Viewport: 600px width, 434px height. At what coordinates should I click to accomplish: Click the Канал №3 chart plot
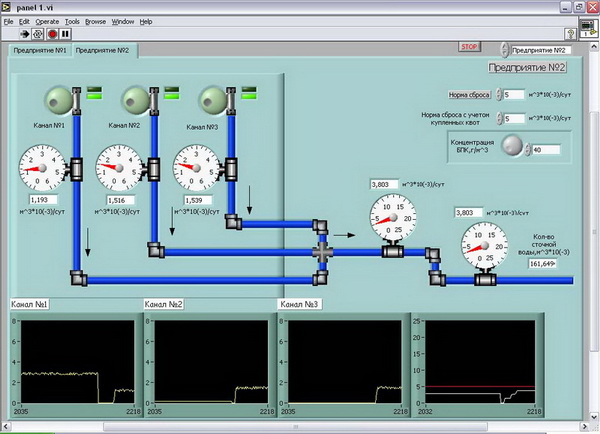point(345,362)
